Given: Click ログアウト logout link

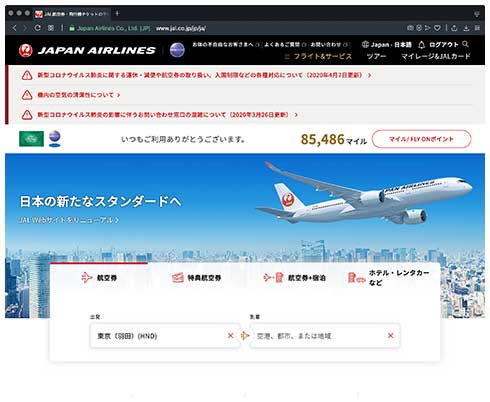Looking at the screenshot, I should tap(444, 44).
